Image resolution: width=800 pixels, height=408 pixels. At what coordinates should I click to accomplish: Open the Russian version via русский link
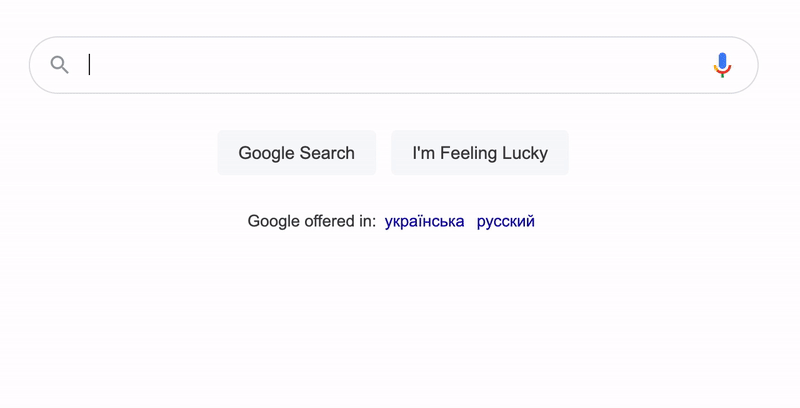click(x=506, y=221)
